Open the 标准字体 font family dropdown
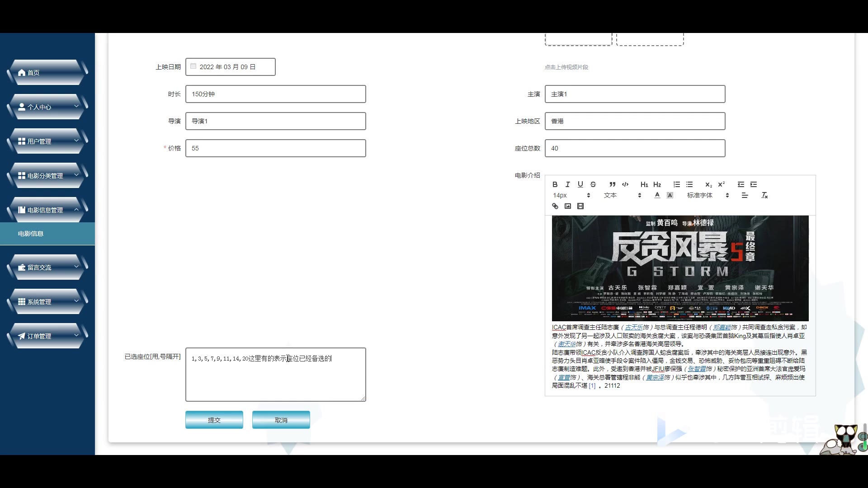 pyautogui.click(x=708, y=195)
